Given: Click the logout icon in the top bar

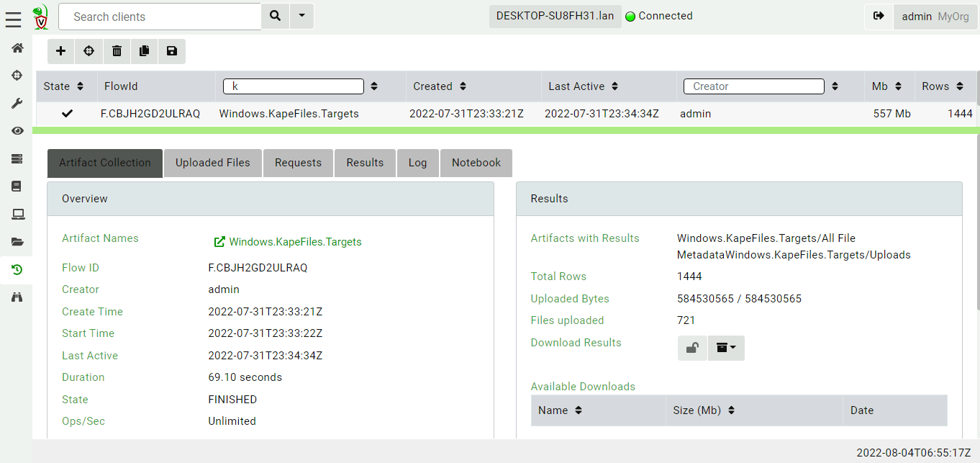Looking at the screenshot, I should tap(879, 16).
